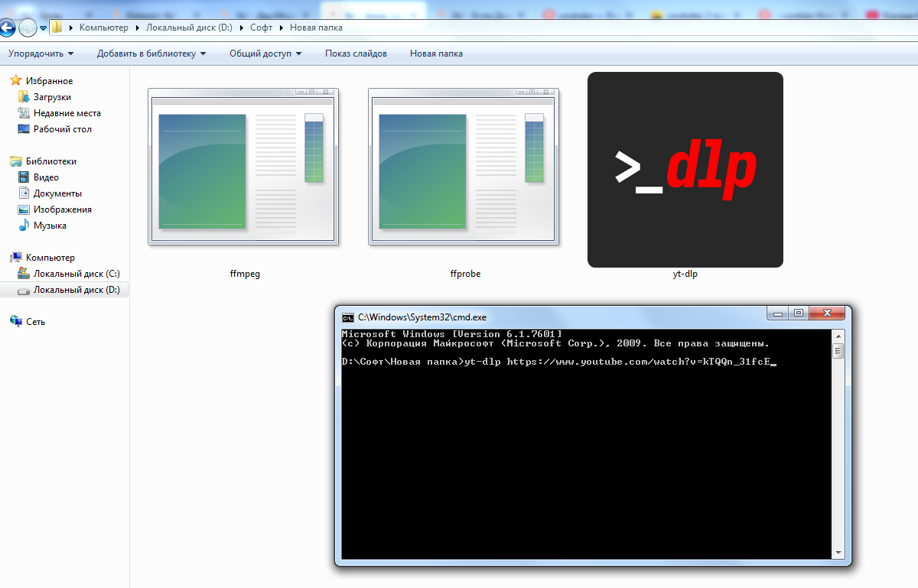Viewport: 918px width, 588px height.
Task: Open the Музыка library
Action: (x=50, y=226)
